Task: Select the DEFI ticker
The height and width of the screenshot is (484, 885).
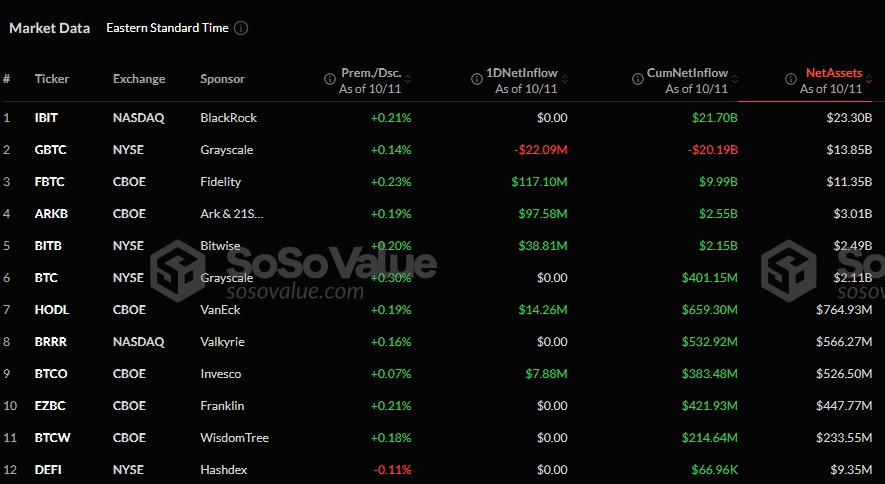Action: tap(48, 470)
